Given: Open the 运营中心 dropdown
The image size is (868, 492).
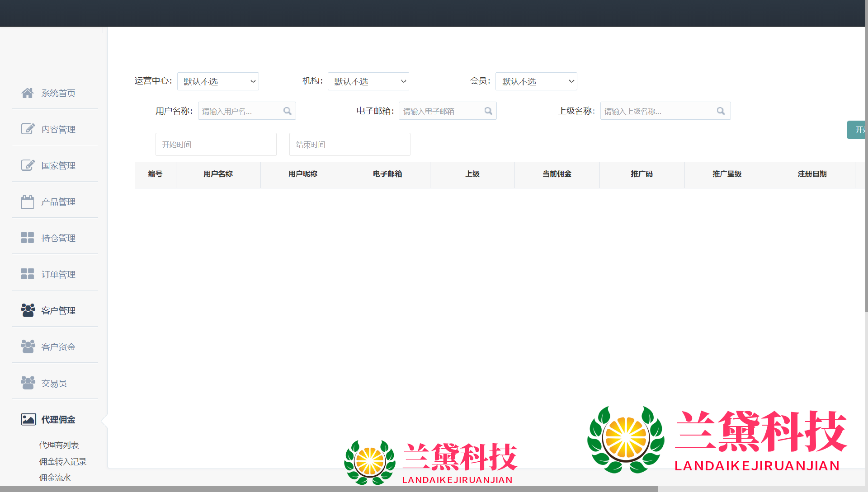Looking at the screenshot, I should [x=218, y=81].
